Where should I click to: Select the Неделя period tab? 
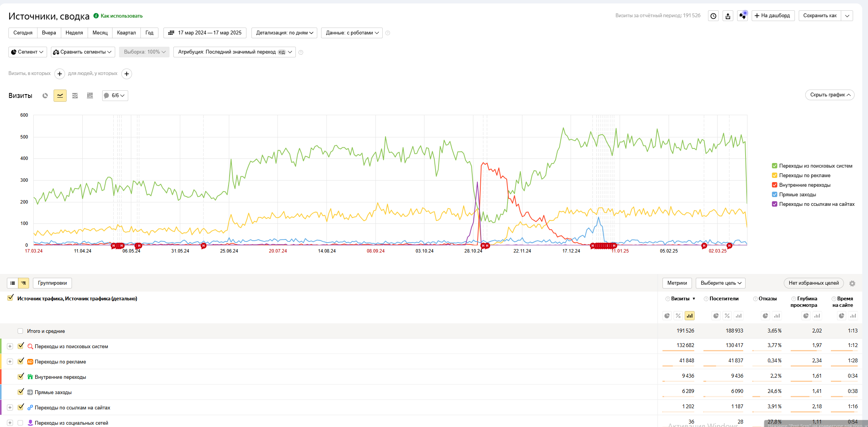point(74,33)
